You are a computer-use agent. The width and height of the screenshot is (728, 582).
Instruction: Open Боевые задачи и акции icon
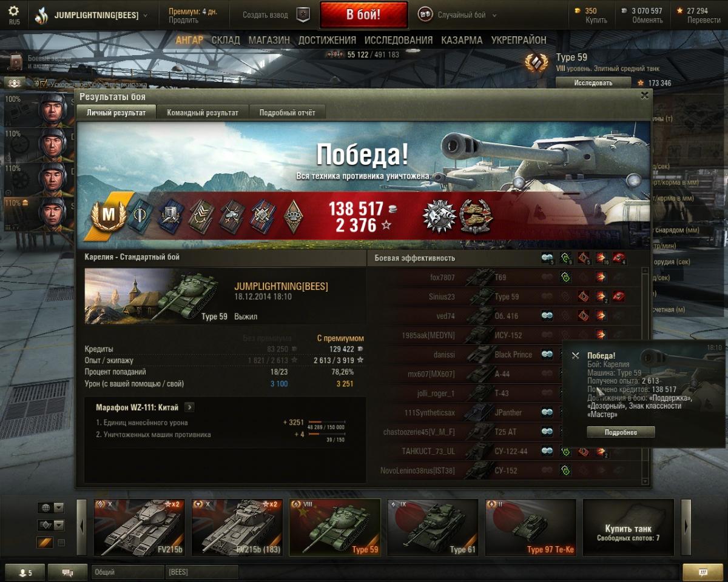click(15, 62)
